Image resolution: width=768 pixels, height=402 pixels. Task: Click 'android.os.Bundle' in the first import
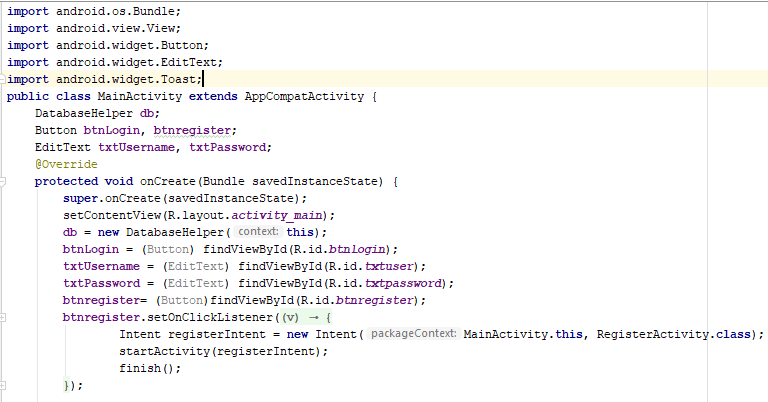coord(115,11)
